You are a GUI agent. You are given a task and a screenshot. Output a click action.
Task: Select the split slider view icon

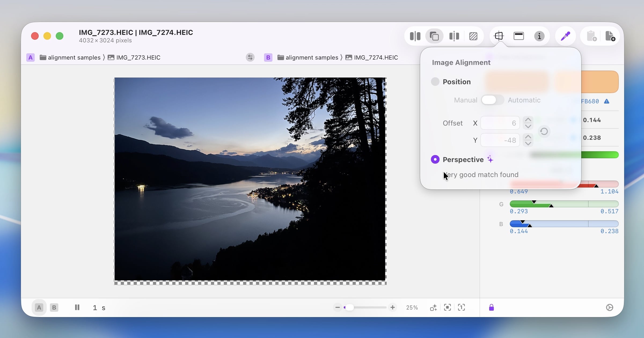(454, 36)
